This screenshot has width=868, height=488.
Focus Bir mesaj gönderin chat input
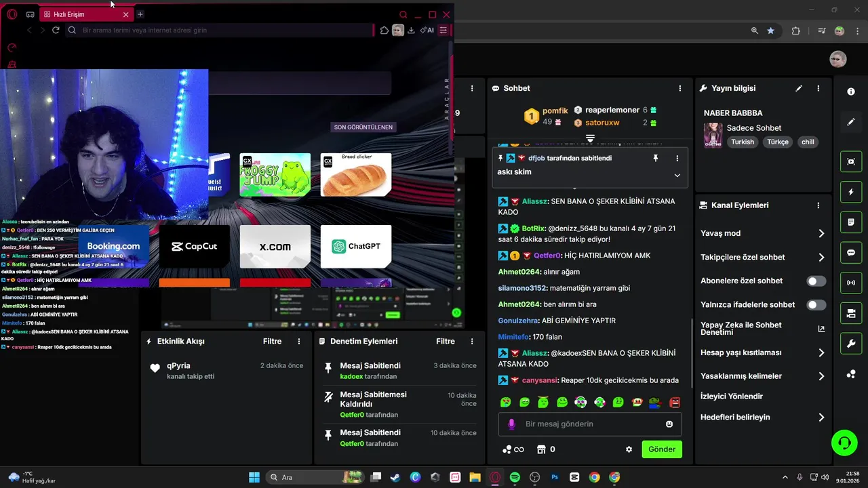point(590,424)
